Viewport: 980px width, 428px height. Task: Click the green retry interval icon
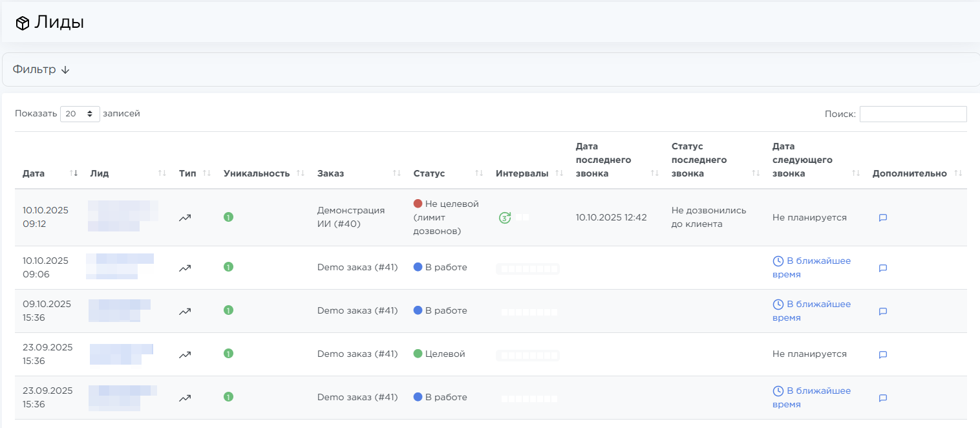pyautogui.click(x=505, y=218)
